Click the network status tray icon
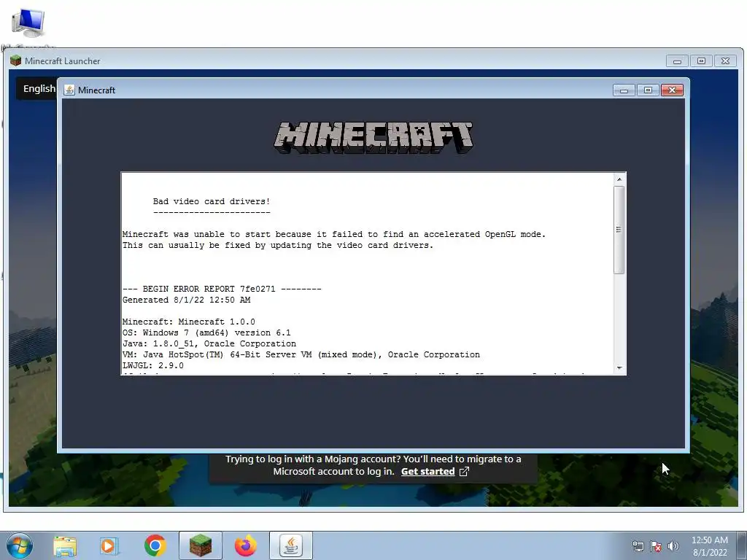The image size is (747, 560). click(x=638, y=547)
